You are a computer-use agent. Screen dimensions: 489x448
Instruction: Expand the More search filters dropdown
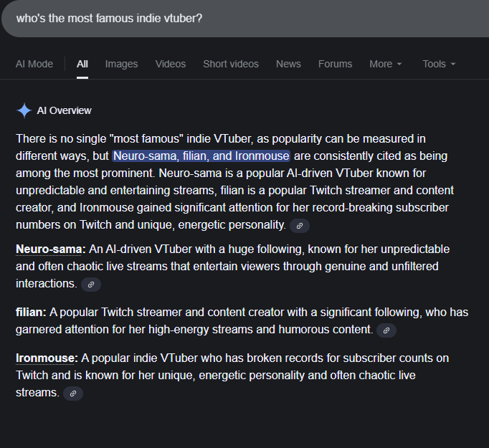tap(386, 64)
